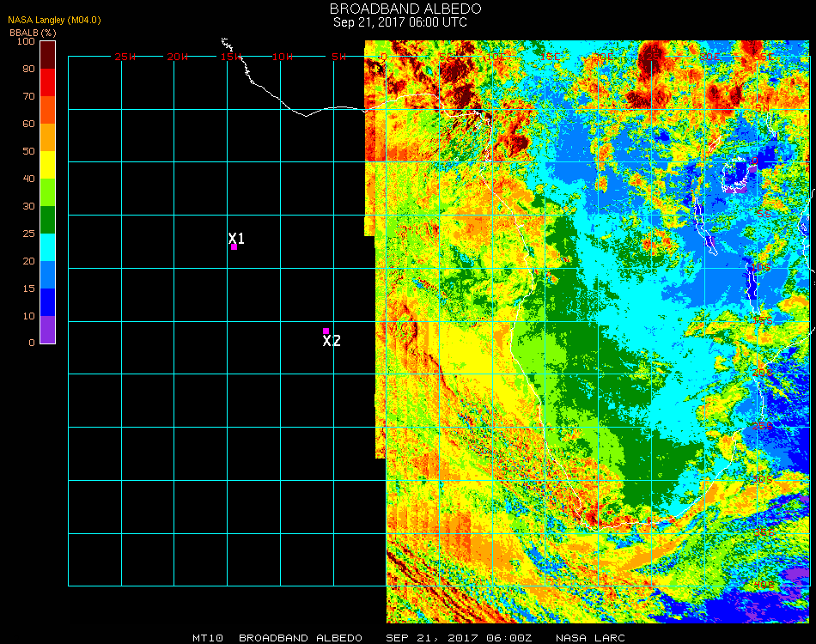Click the 15W longitude label
Screen dimensions: 816x644
tap(230, 57)
